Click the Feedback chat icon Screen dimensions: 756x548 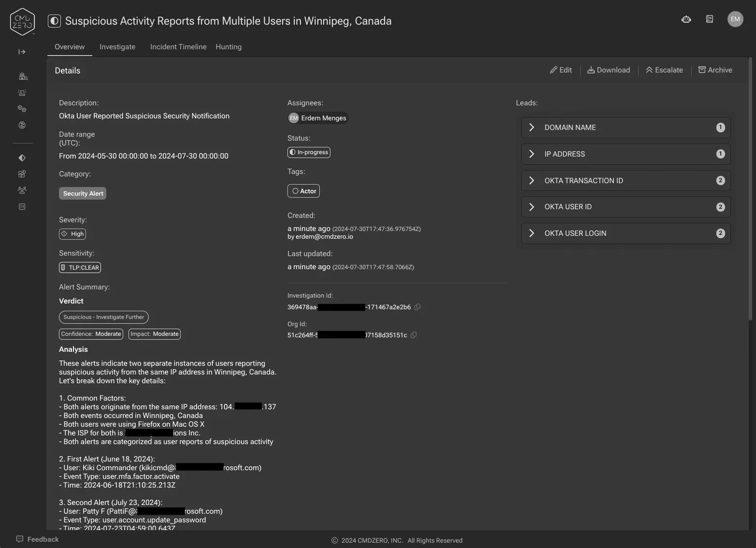pyautogui.click(x=20, y=539)
